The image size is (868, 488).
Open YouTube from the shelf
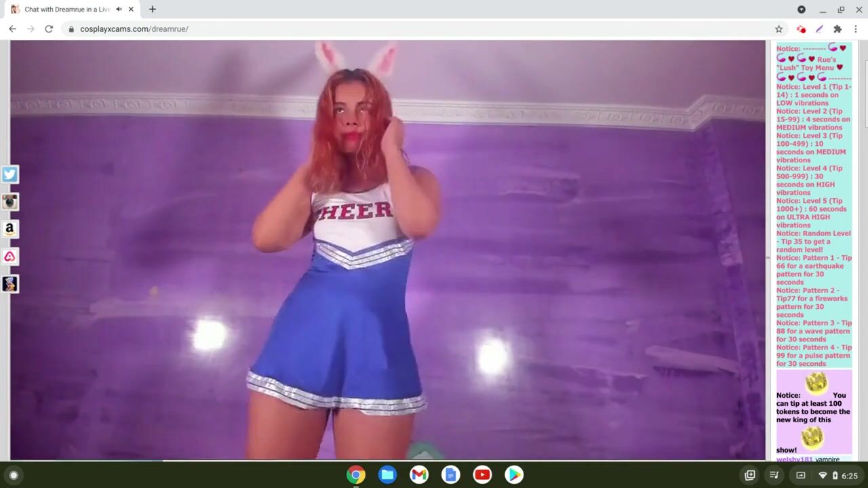point(482,475)
